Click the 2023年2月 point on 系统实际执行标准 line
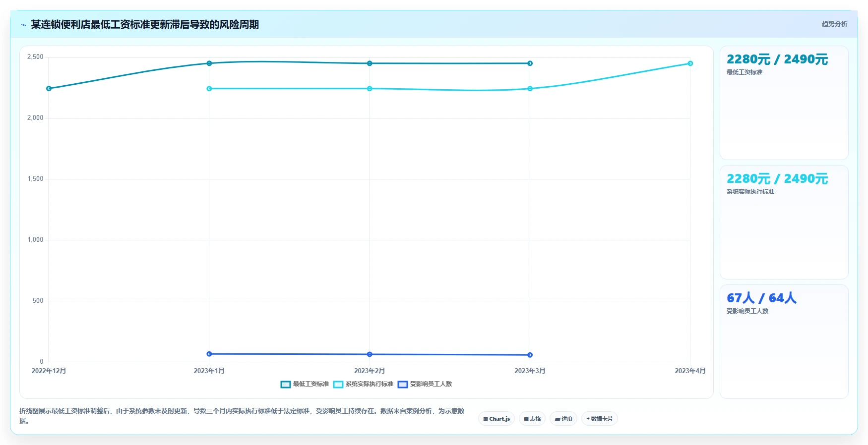 tap(370, 89)
